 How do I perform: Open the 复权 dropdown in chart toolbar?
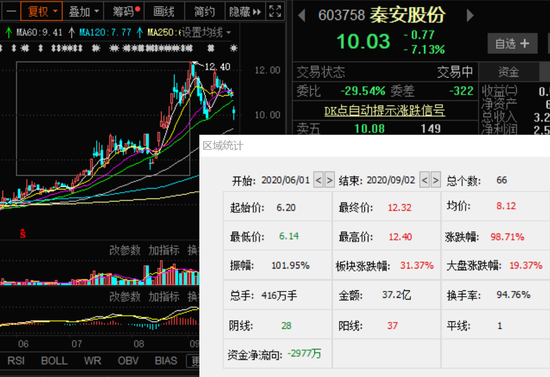tap(42, 11)
